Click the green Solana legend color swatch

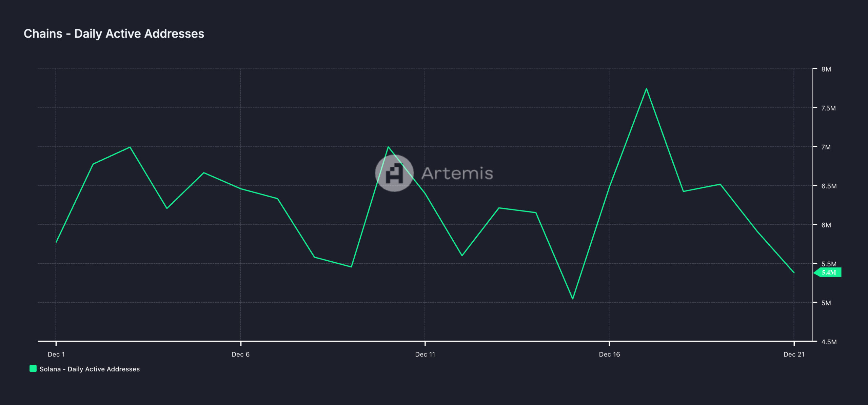click(x=33, y=368)
